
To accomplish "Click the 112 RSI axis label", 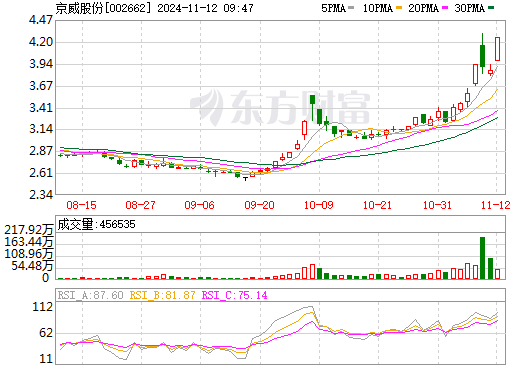I will [x=43, y=307].
